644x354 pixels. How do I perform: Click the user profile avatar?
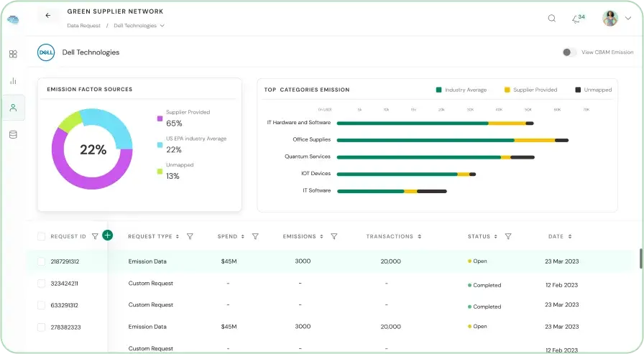pyautogui.click(x=610, y=18)
